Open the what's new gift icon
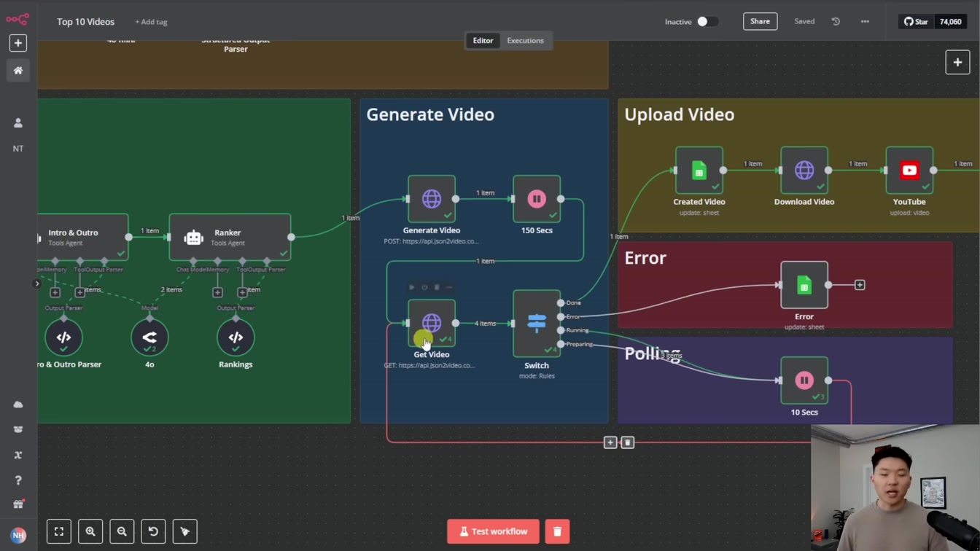 tap(18, 504)
